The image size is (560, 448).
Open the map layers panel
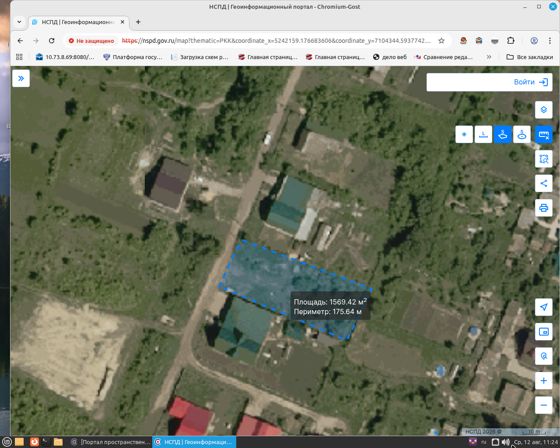(544, 109)
